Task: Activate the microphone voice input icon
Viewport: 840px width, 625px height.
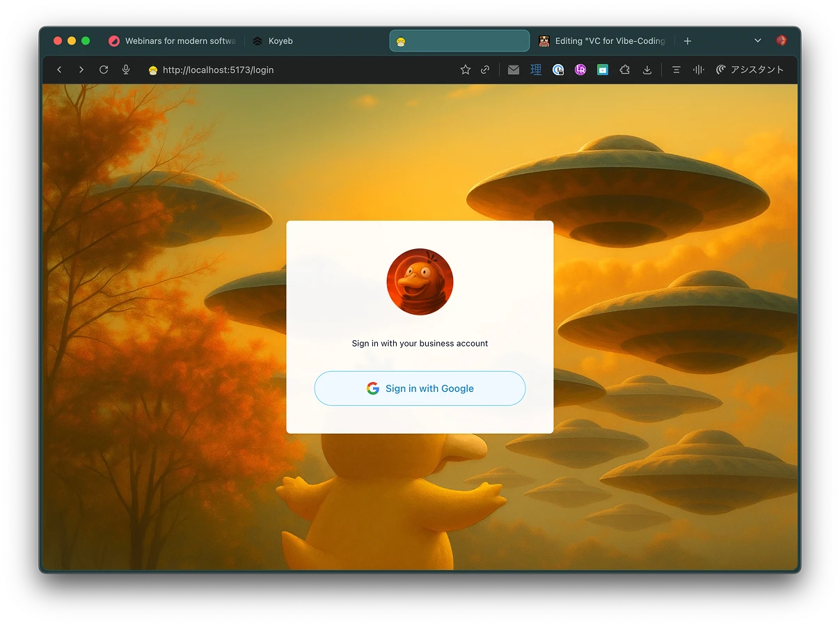Action: click(126, 70)
